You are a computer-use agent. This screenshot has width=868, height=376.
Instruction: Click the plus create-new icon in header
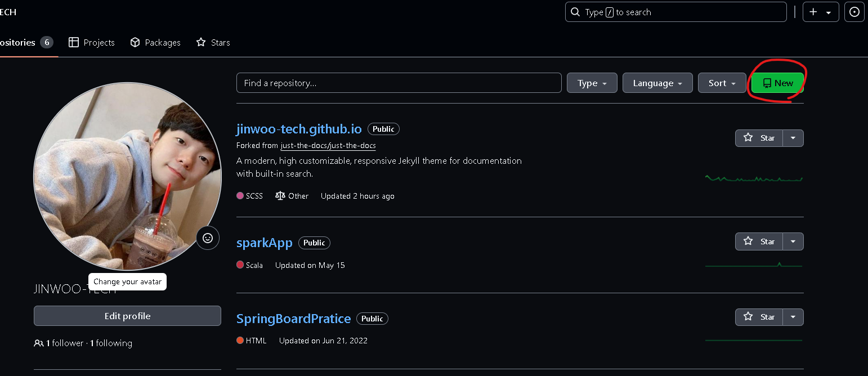click(x=813, y=12)
